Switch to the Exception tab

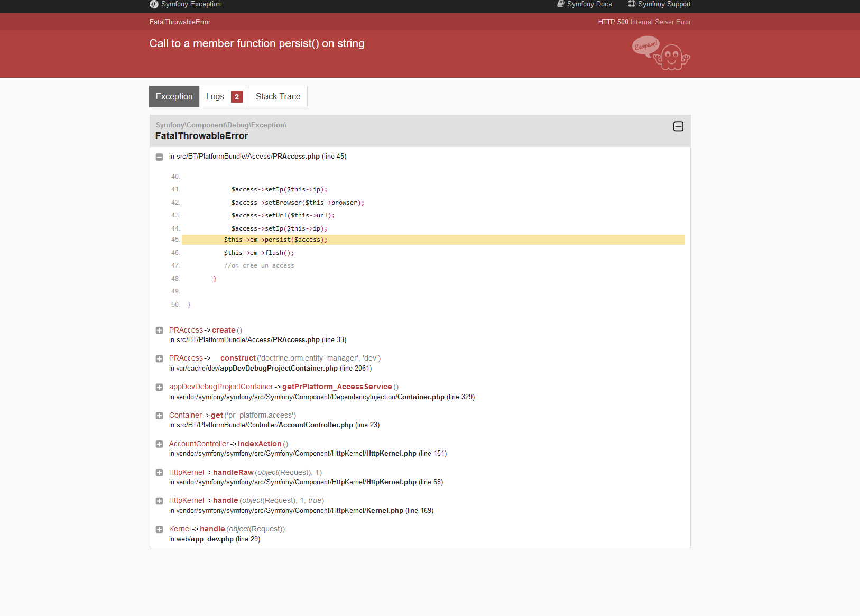click(174, 96)
